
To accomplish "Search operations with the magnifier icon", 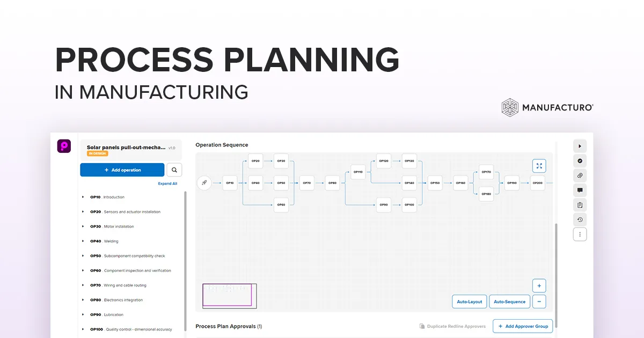I will 174,170.
